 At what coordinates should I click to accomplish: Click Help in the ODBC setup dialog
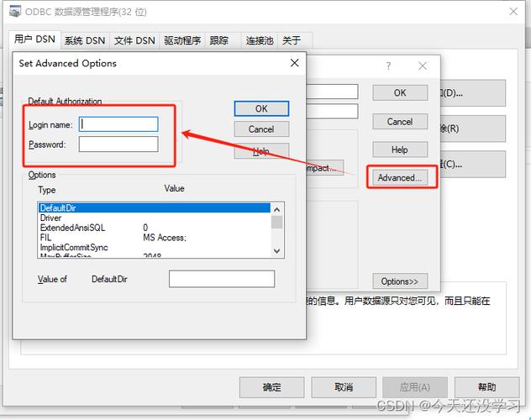400,150
